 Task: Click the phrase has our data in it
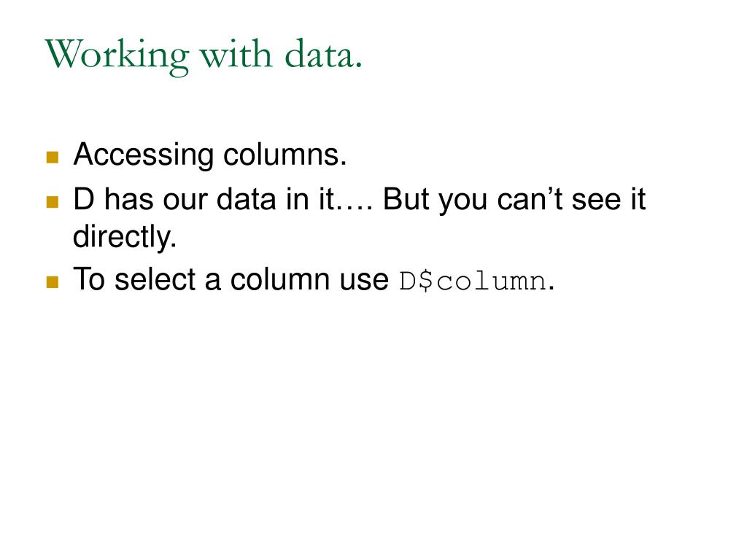(x=219, y=199)
